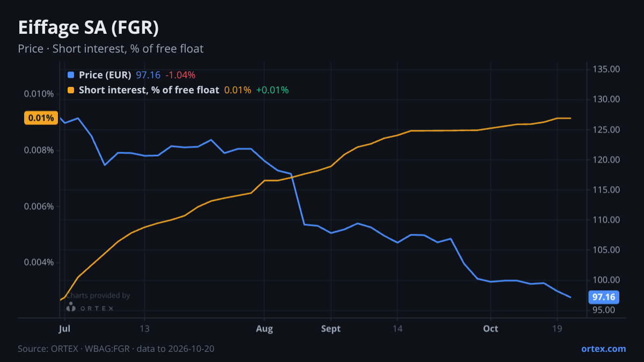
Task: Click the Oct x-axis label
Action: click(491, 329)
